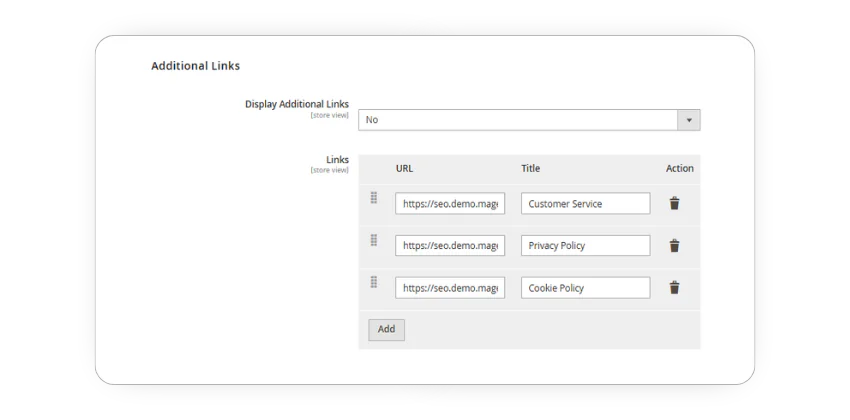Edit the Customer Service title field

(585, 204)
